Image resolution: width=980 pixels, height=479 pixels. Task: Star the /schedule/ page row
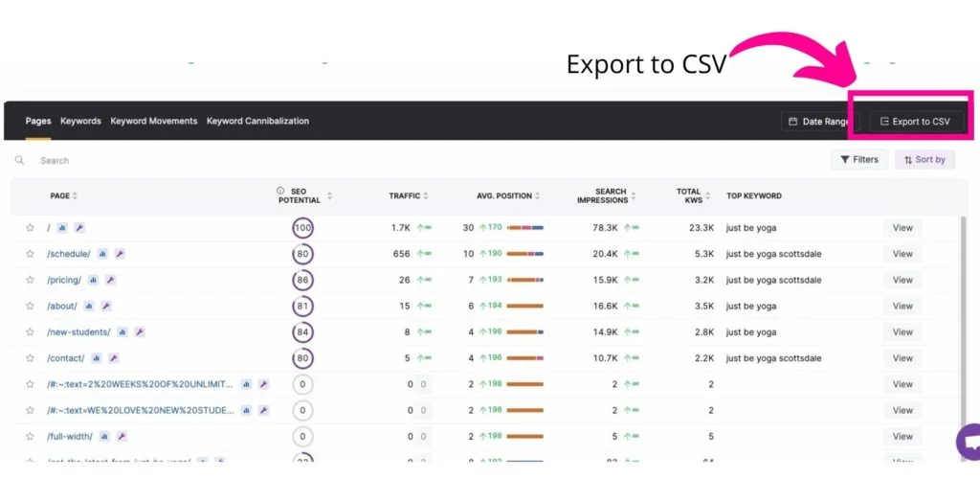click(x=30, y=254)
